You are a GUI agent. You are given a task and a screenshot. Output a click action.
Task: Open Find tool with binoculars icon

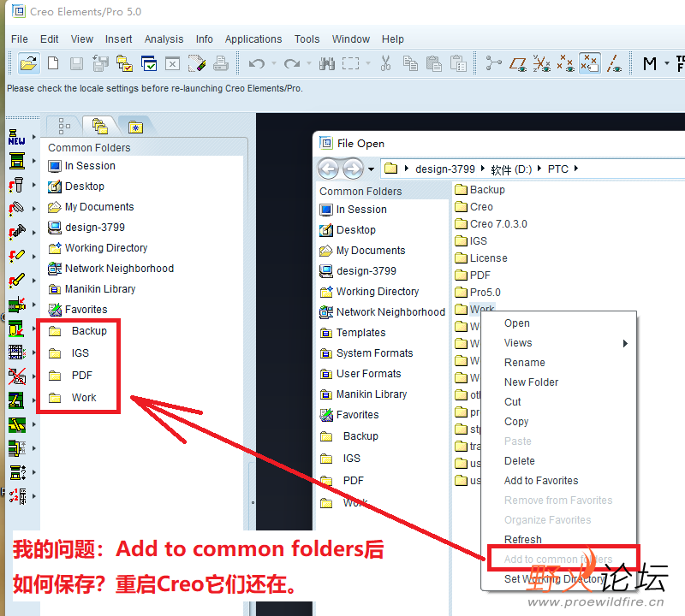point(327,64)
